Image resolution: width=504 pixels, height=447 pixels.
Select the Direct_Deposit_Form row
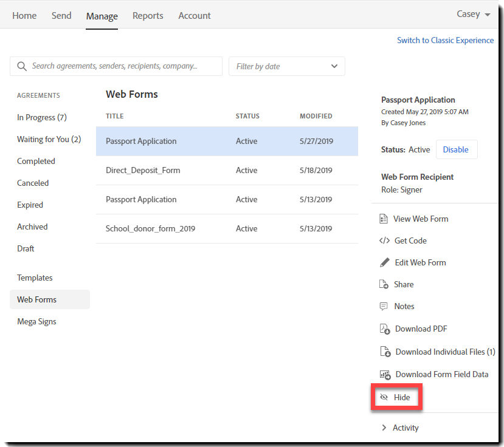coord(227,170)
